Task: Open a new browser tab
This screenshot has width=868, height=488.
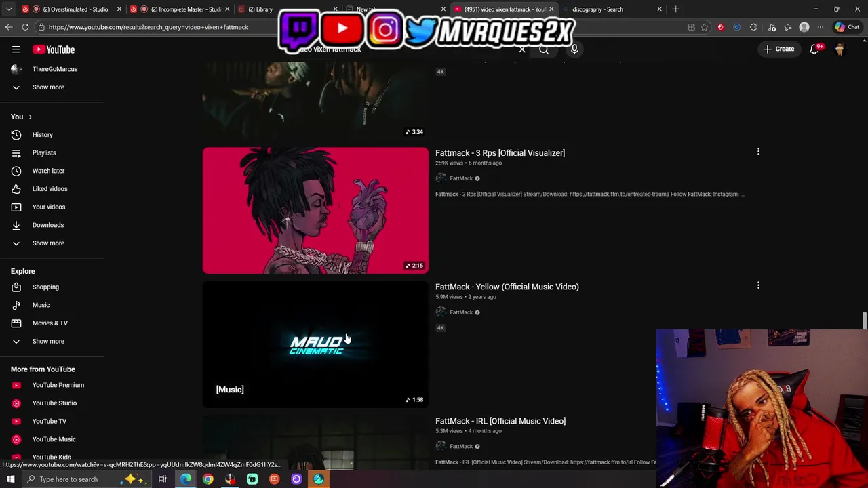Action: tap(675, 9)
